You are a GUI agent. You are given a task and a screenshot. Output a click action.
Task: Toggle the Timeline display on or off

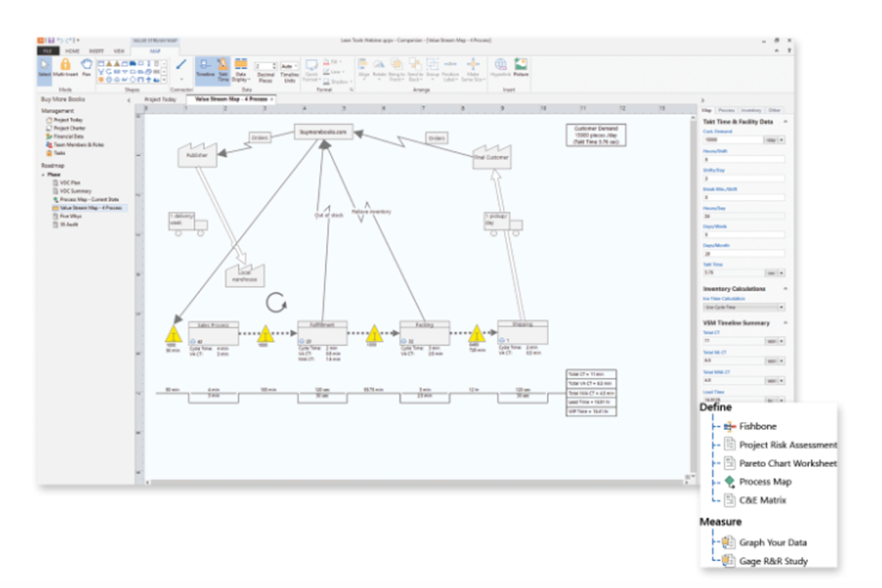pos(205,67)
